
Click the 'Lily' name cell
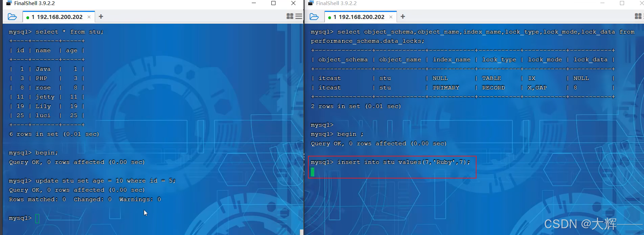click(x=43, y=106)
